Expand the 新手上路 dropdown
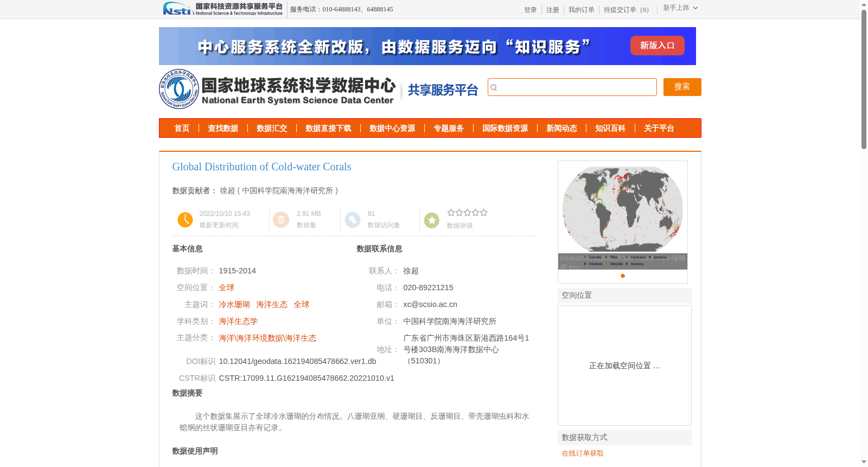 click(x=680, y=8)
